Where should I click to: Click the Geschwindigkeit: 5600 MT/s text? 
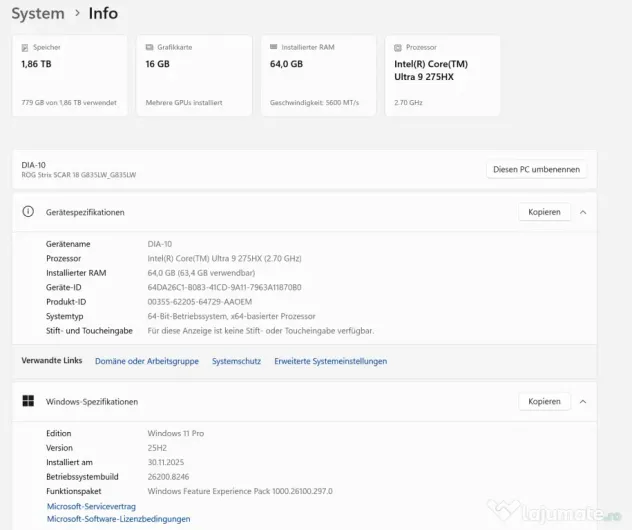(314, 103)
